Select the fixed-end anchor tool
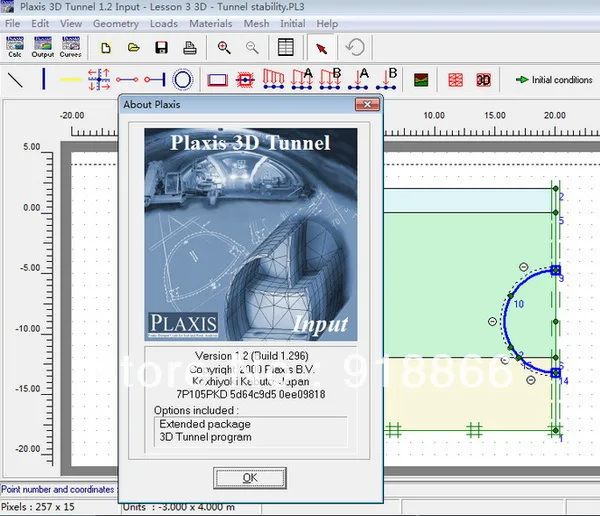 click(x=155, y=80)
